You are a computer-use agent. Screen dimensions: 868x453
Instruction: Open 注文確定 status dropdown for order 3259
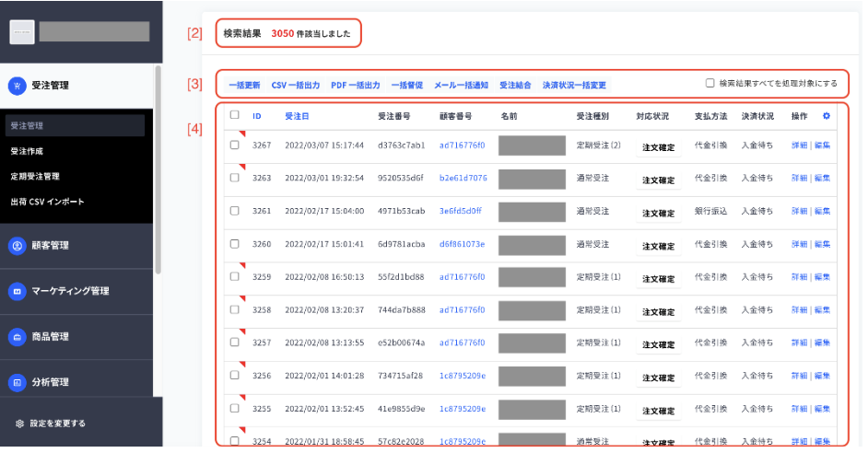click(x=658, y=279)
